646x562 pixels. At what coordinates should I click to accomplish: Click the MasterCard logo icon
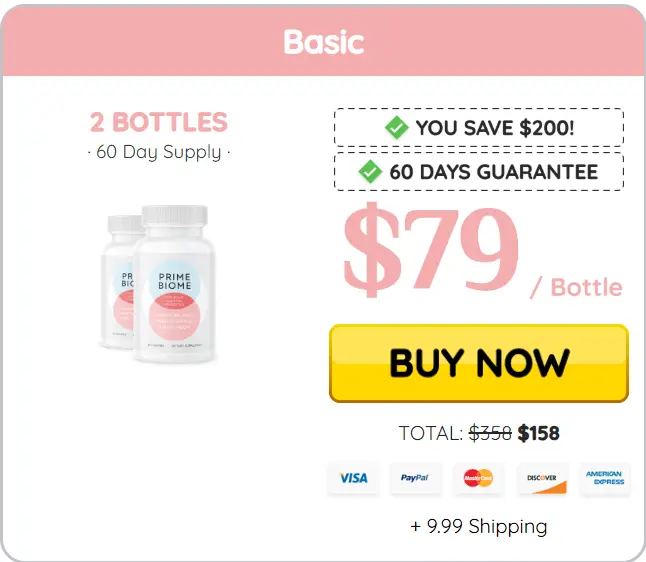pos(478,478)
